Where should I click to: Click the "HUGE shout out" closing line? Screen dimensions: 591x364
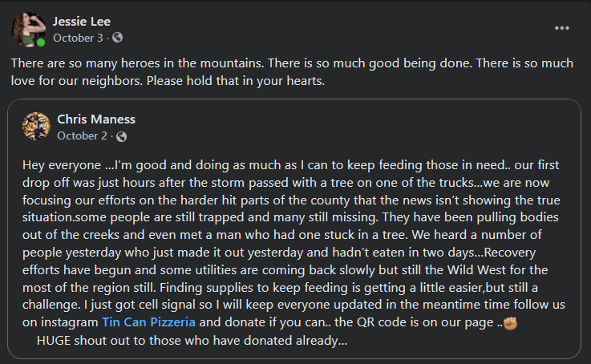(x=192, y=339)
